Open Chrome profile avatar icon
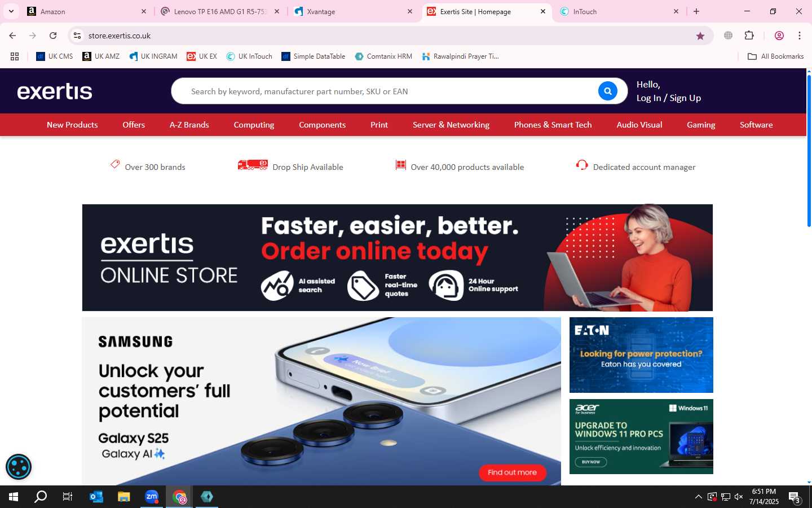This screenshot has width=812, height=508. 779,36
